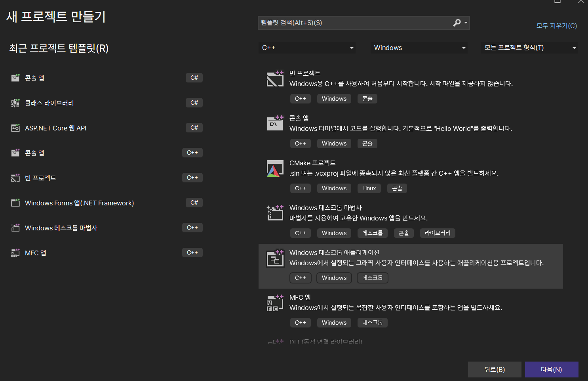Click 모두 지우기 link
This screenshot has height=381, width=588.
pos(556,26)
